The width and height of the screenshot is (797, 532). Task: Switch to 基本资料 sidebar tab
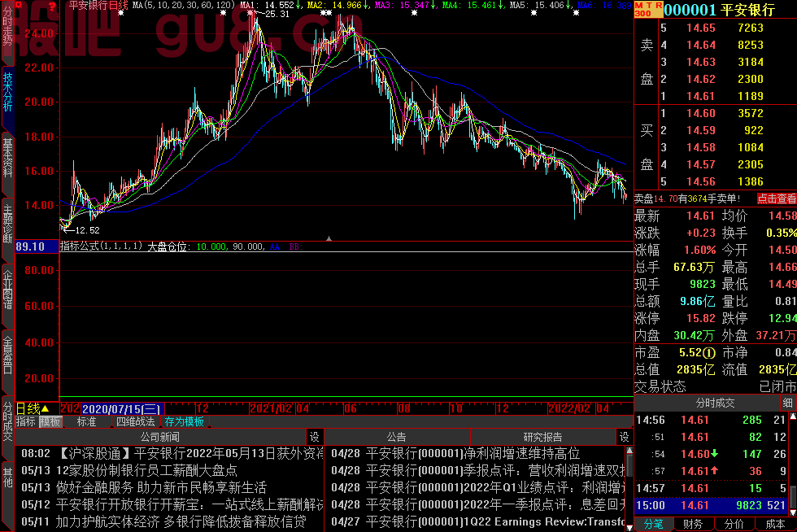pos(7,159)
